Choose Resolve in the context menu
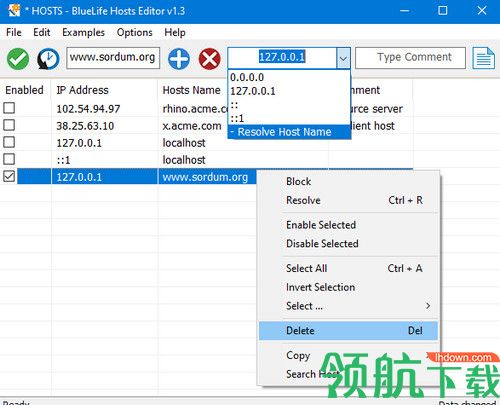This screenshot has width=500, height=405. pyautogui.click(x=348, y=200)
